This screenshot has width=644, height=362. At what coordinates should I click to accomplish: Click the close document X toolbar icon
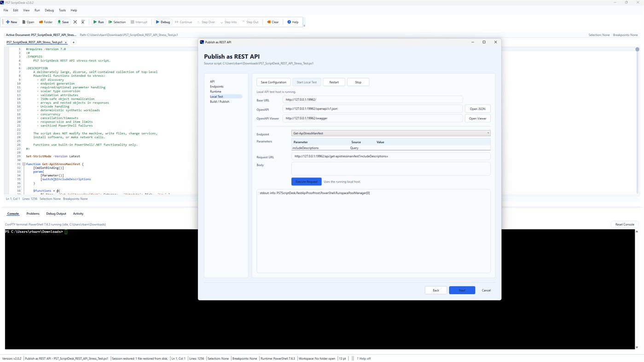[75, 22]
